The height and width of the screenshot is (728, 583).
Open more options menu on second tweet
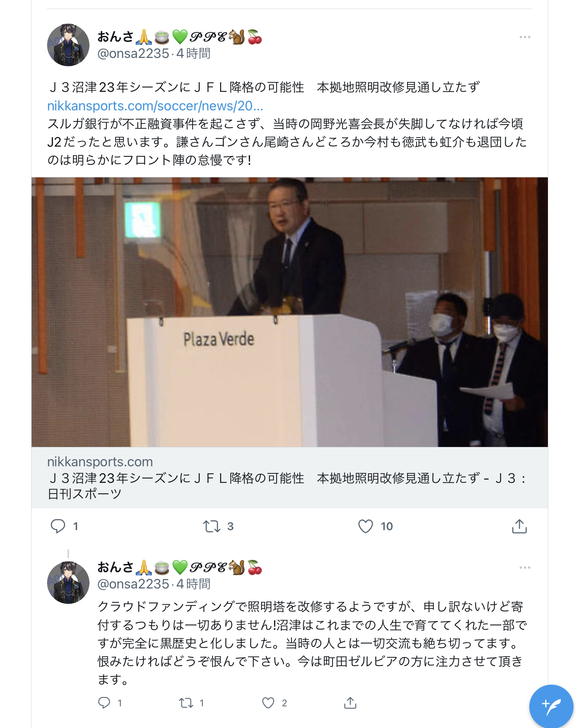[525, 568]
